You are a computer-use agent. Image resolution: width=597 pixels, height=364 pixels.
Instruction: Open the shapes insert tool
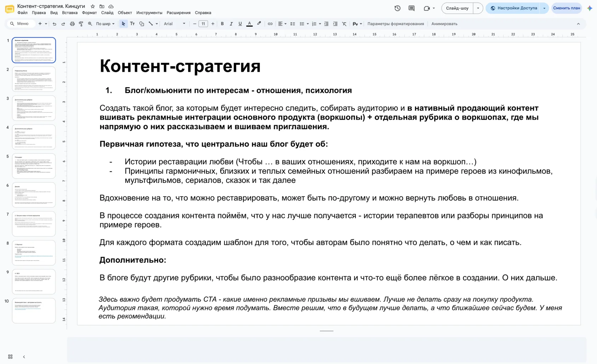[x=141, y=24]
